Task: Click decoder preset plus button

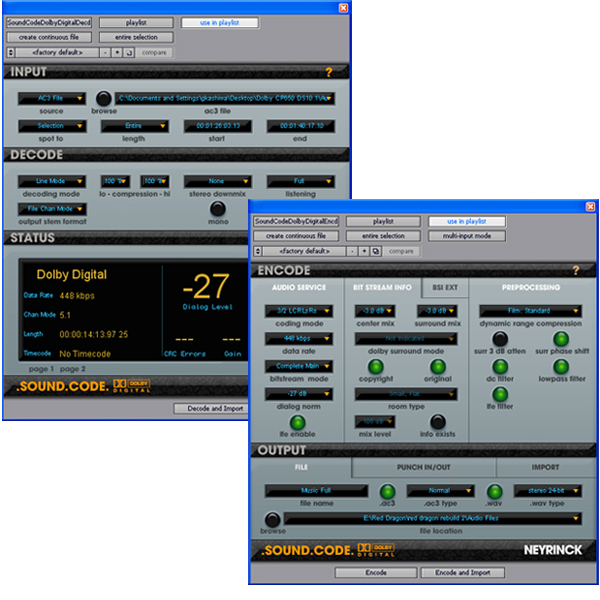Action: click(x=117, y=52)
